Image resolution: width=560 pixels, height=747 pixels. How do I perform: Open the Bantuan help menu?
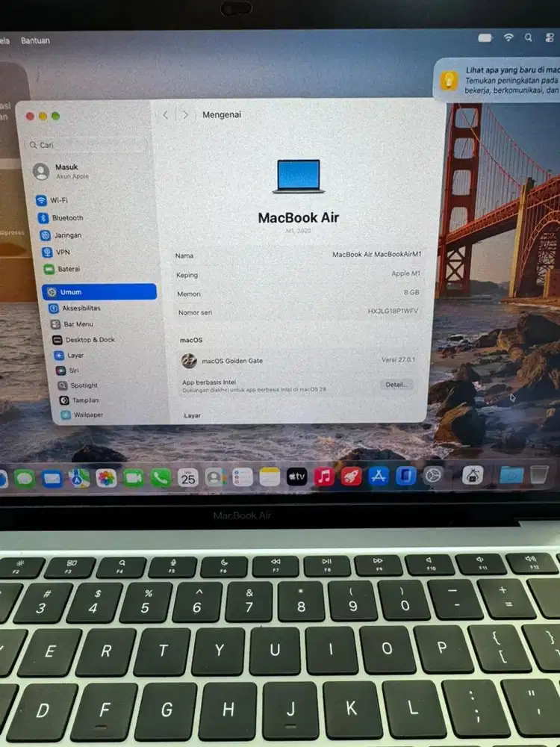(x=35, y=40)
